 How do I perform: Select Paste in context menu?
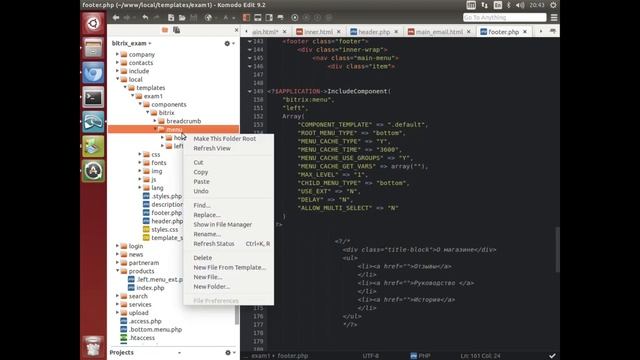[x=201, y=182]
